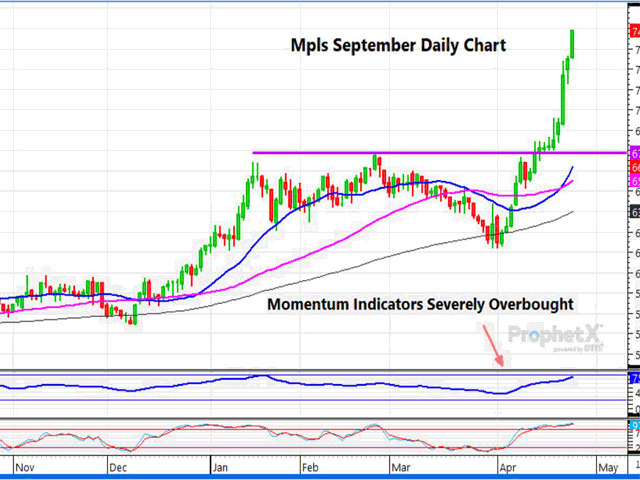Click the purple horizontal resistance line
Viewport: 640px width, 480px height.
click(439, 153)
